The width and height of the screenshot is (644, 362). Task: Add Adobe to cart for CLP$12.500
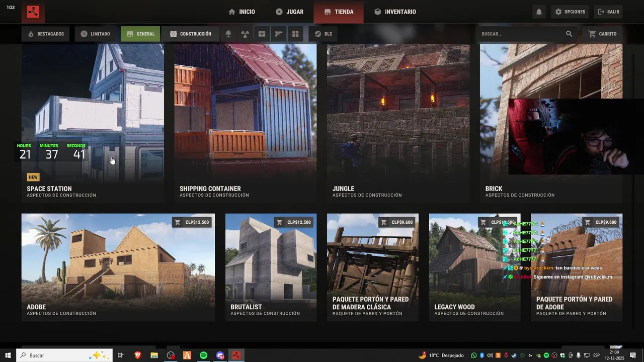[192, 222]
